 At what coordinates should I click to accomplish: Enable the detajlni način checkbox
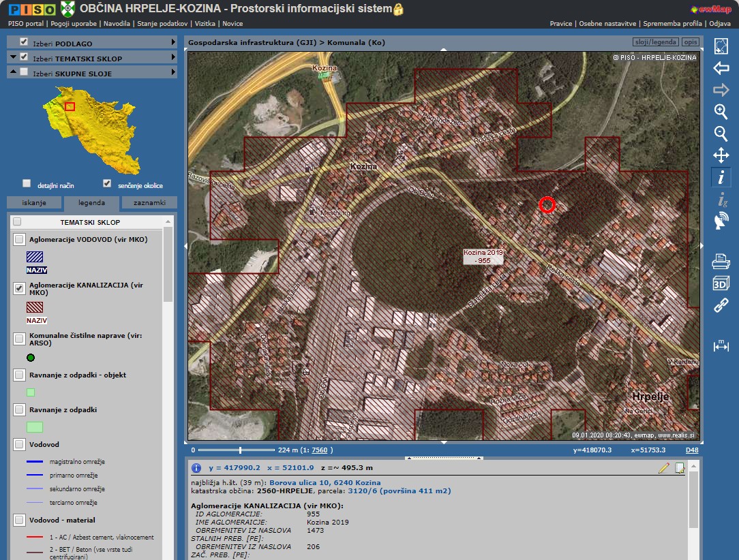[27, 184]
